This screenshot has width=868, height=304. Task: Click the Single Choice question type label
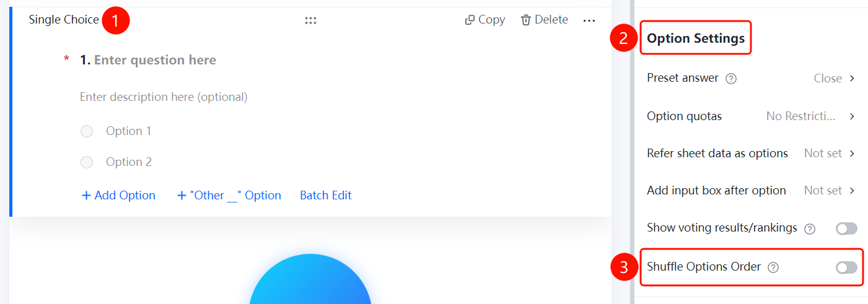pos(64,20)
